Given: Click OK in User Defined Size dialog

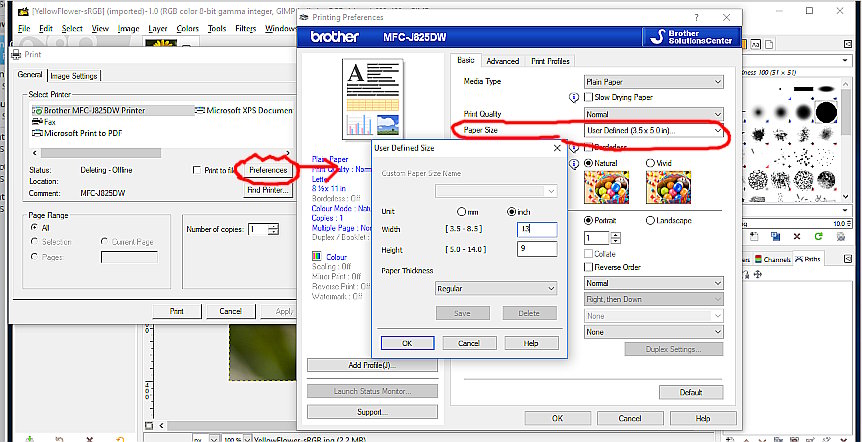Looking at the screenshot, I should click(x=407, y=343).
